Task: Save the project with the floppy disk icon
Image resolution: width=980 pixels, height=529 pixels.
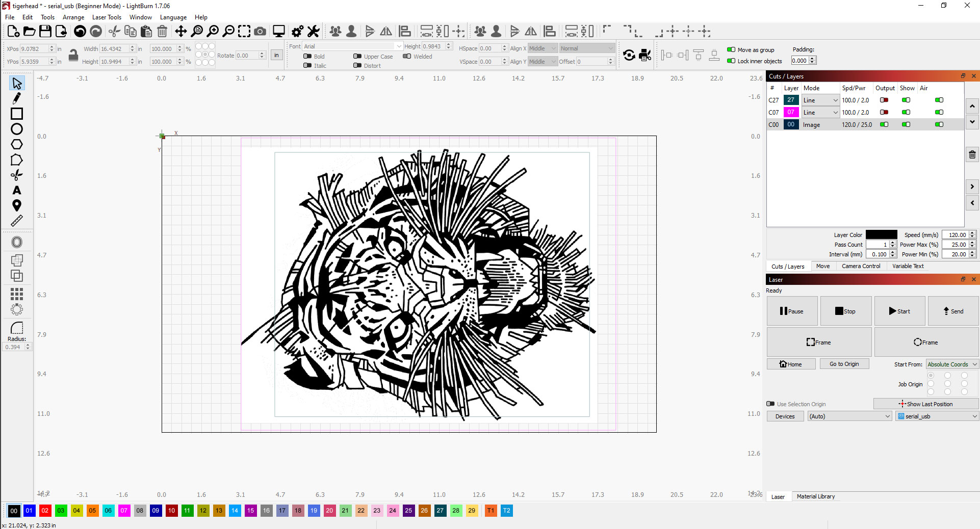Action: pos(45,32)
